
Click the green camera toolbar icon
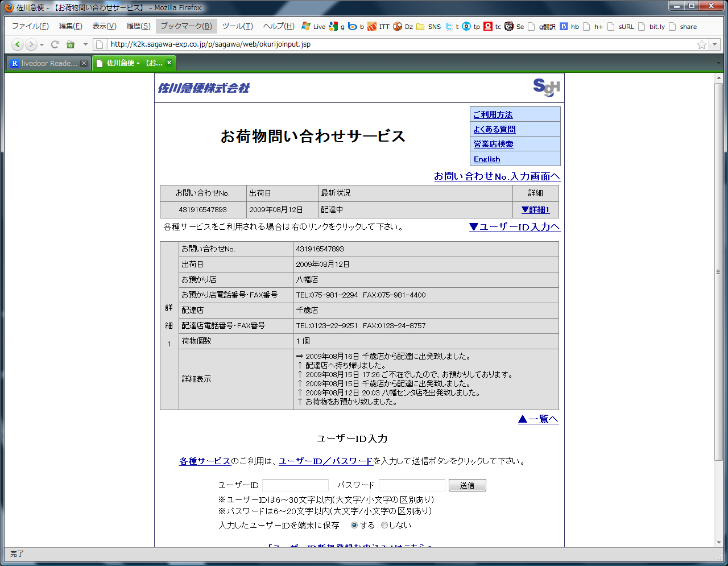(x=71, y=44)
